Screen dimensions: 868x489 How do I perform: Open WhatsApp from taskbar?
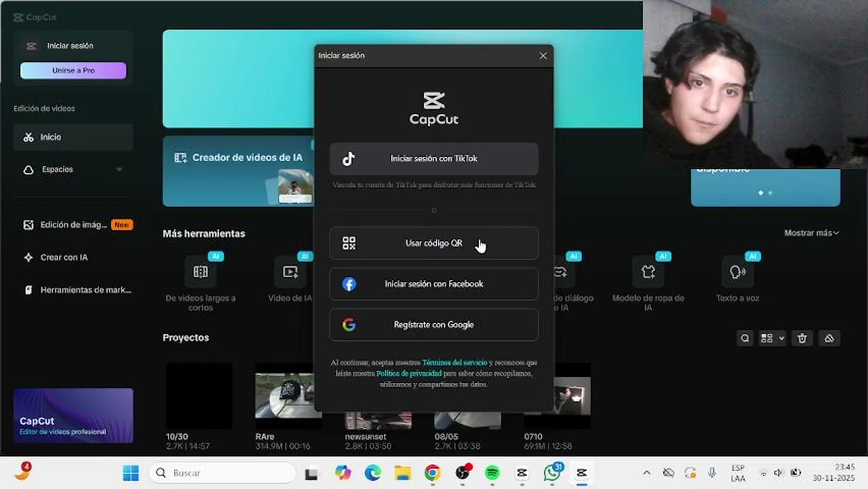(552, 473)
